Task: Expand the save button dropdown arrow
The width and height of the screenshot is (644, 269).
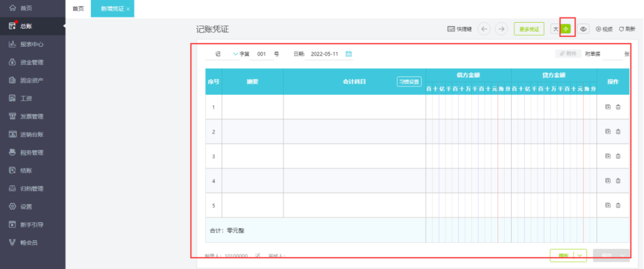Action: pos(623,256)
